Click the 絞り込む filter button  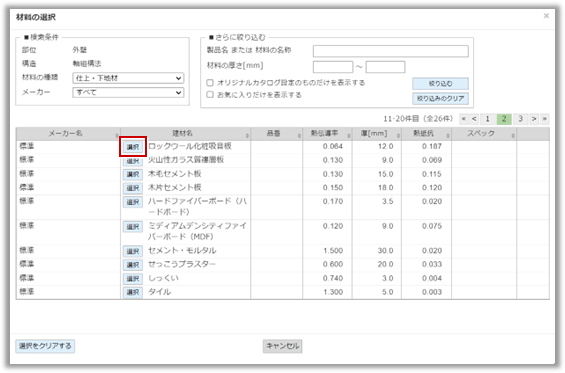(440, 84)
